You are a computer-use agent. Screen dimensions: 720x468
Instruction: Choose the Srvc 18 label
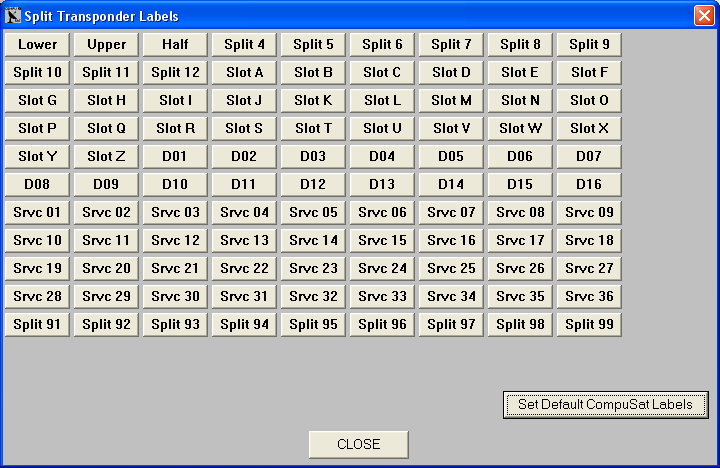click(589, 241)
